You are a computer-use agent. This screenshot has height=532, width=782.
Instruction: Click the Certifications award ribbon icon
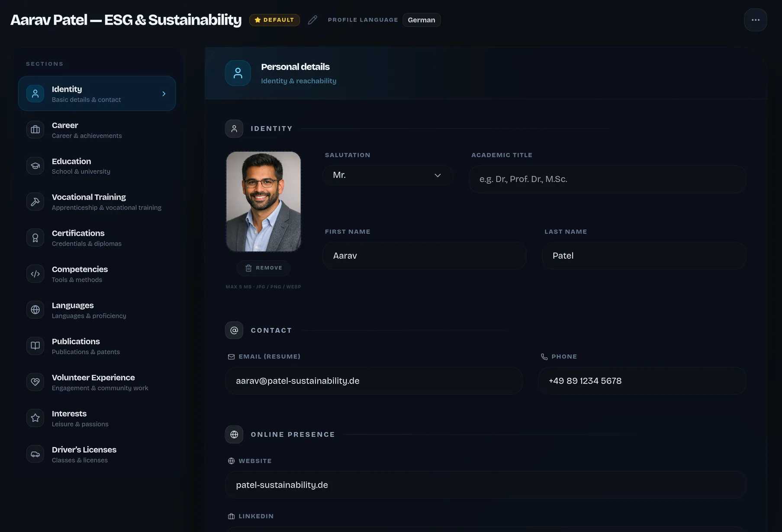[35, 238]
